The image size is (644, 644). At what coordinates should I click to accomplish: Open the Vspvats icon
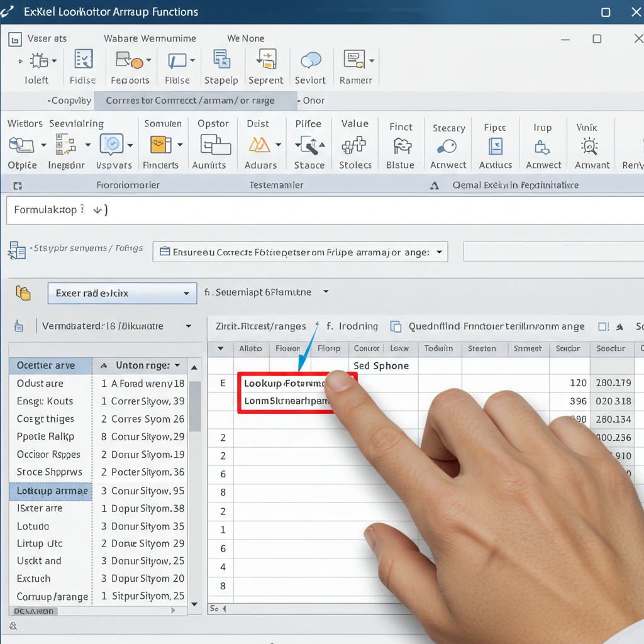pos(111,145)
